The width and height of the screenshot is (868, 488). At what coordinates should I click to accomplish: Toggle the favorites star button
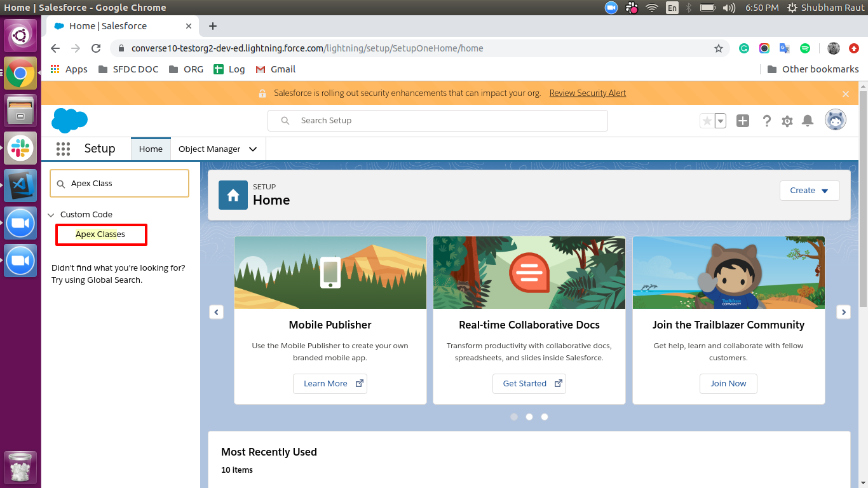pos(707,121)
